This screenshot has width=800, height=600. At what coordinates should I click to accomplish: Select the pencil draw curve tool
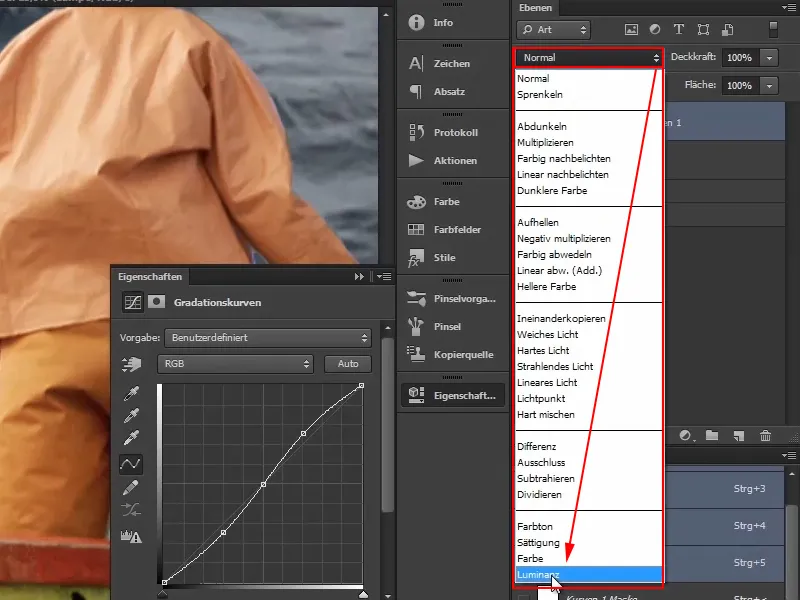(131, 487)
